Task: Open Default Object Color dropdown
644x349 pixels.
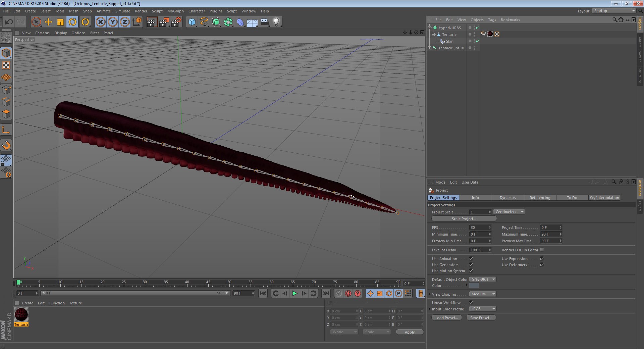Action: pyautogui.click(x=483, y=279)
